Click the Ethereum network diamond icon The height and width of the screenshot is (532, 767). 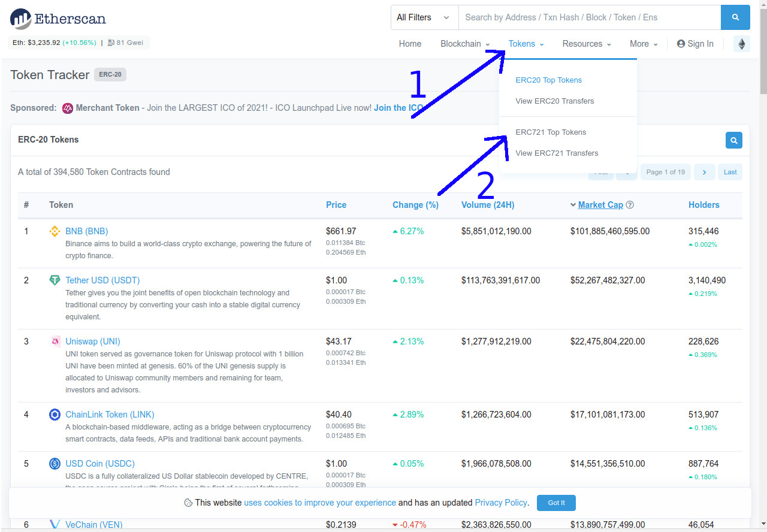click(742, 44)
